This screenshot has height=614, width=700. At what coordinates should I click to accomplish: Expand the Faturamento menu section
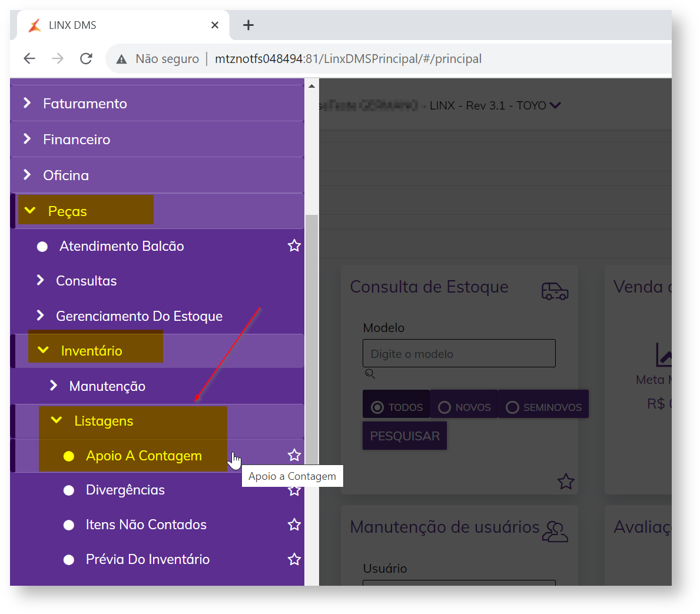157,104
